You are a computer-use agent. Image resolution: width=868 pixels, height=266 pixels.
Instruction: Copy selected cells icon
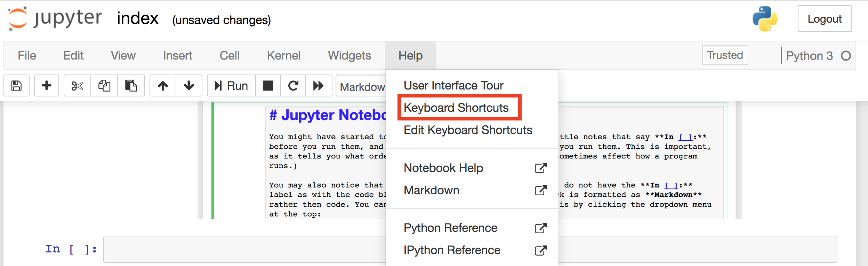pyautogui.click(x=104, y=86)
